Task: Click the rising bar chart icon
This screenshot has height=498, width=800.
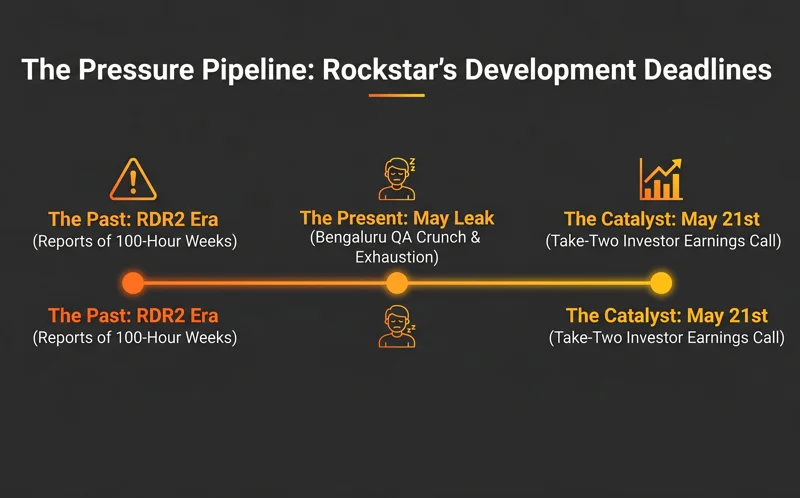Action: click(661, 179)
